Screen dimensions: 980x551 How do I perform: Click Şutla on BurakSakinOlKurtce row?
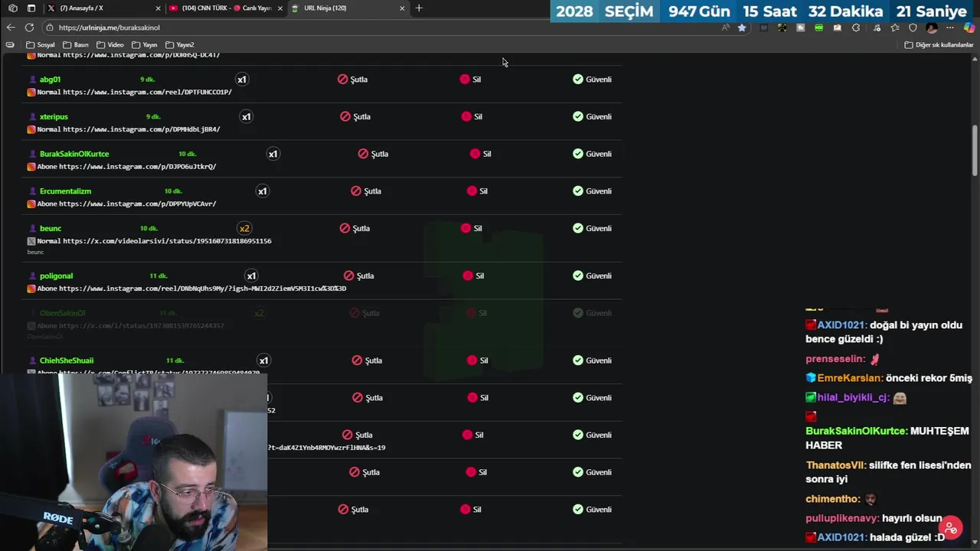click(x=373, y=154)
